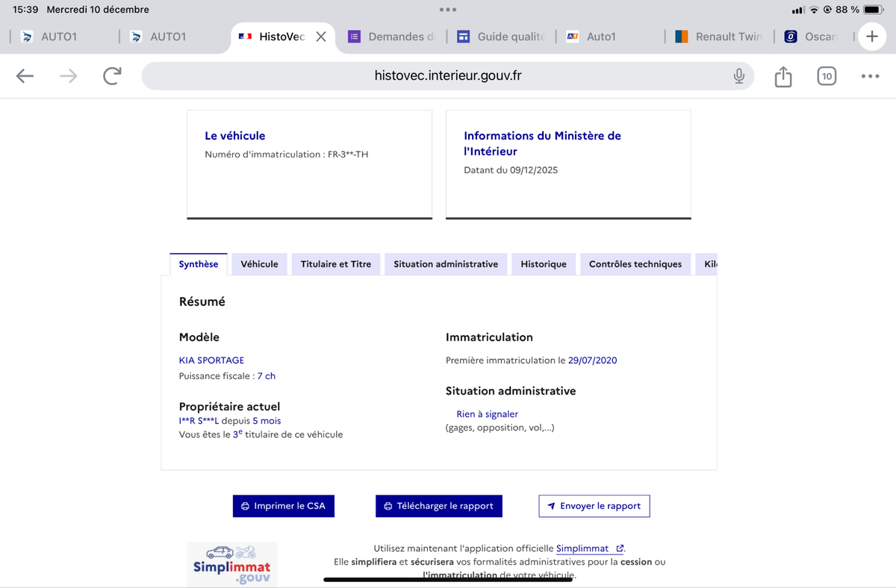Select the Situation administrative tab
Screen dimensions: 896x588
(446, 264)
